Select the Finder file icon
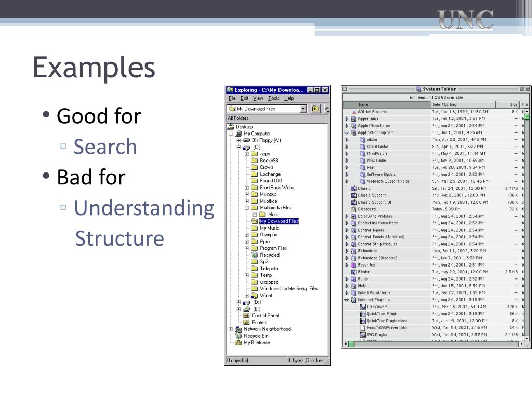The width and height of the screenshot is (532, 399). pyautogui.click(x=354, y=272)
